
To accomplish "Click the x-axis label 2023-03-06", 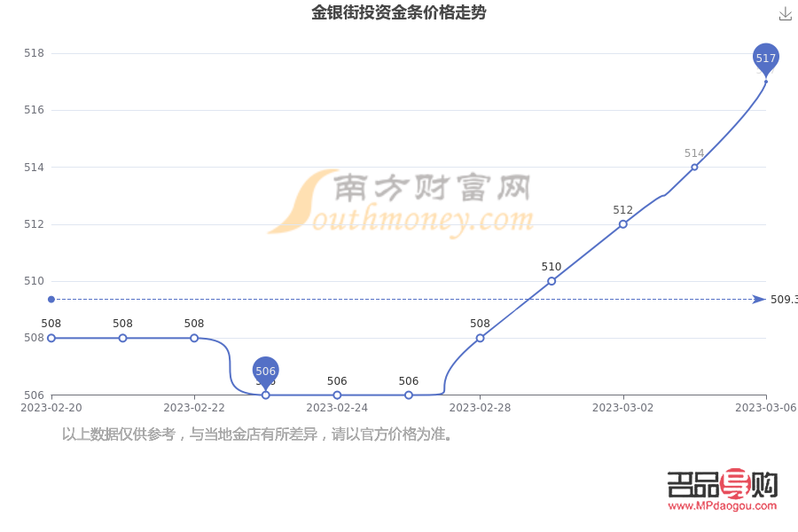I will pos(766,408).
